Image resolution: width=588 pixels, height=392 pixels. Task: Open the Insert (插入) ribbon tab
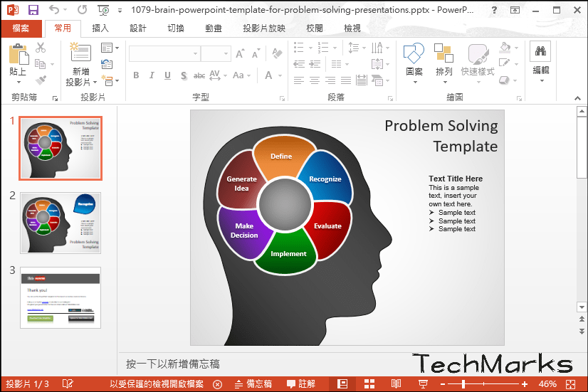100,28
